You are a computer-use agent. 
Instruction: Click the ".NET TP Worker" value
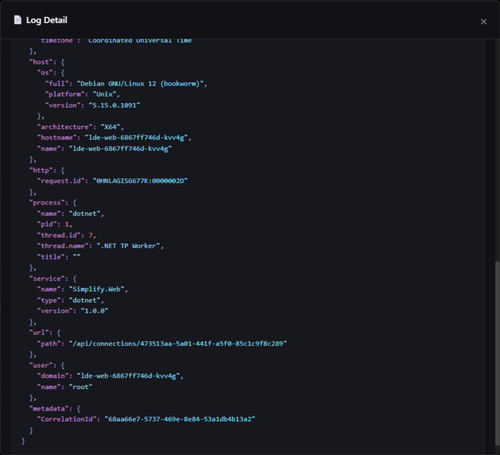(128, 246)
